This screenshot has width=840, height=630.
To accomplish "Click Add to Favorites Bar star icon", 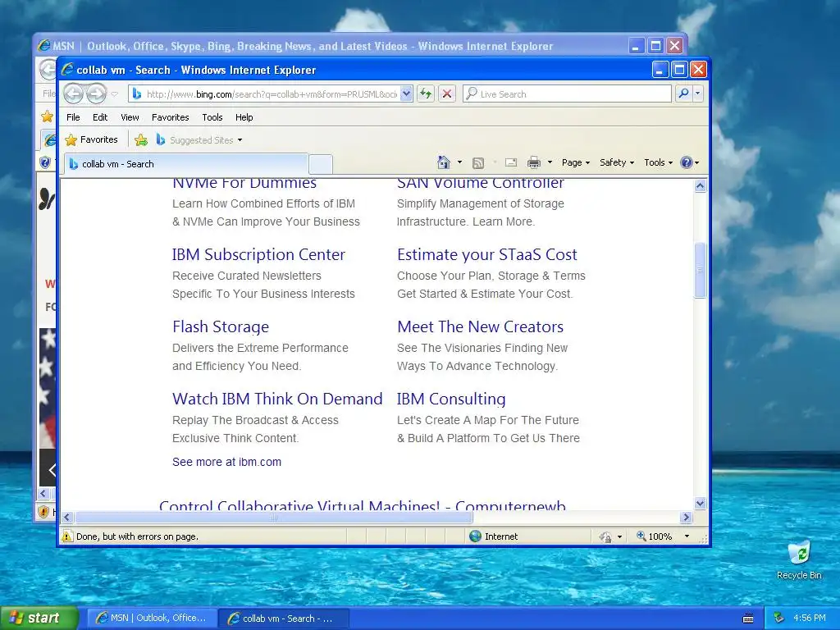I will (141, 139).
